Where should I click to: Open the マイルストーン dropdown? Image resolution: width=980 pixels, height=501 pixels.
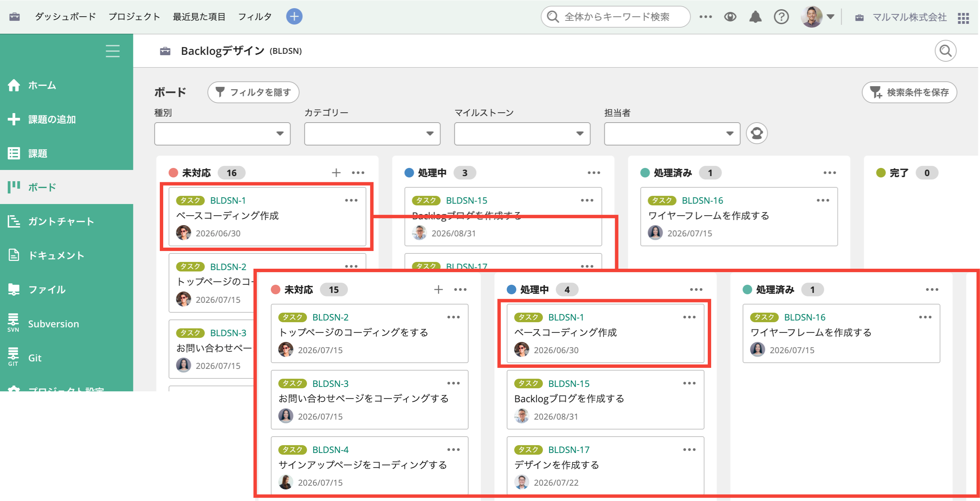(x=522, y=134)
